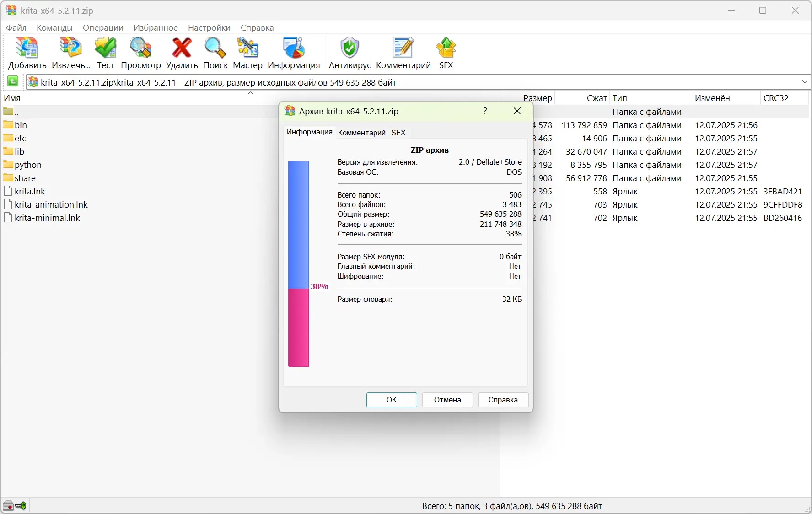
Task: Click the Отмена button
Action: pyautogui.click(x=447, y=400)
